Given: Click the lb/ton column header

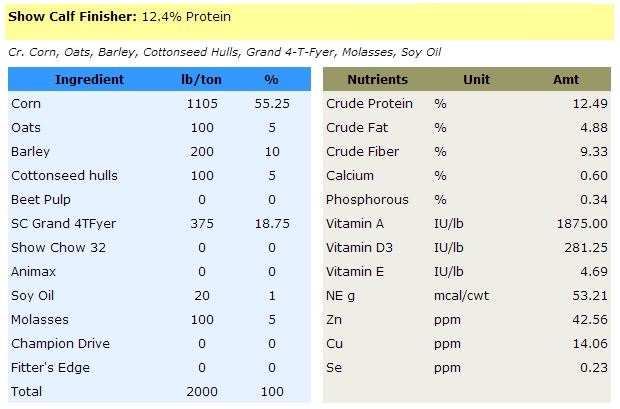Looking at the screenshot, I should pos(202,80).
